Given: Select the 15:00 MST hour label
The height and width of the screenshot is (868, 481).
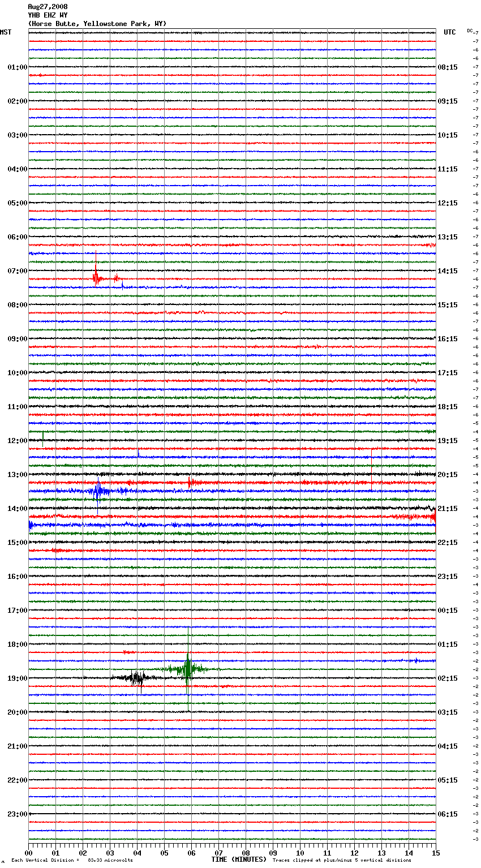Looking at the screenshot, I should click(x=18, y=543).
